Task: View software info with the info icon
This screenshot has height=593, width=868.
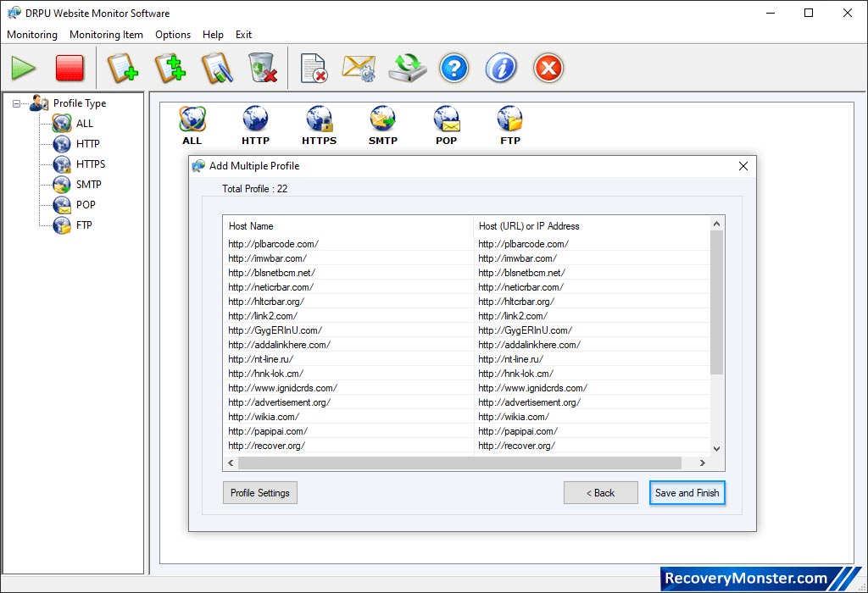Action: (x=501, y=68)
